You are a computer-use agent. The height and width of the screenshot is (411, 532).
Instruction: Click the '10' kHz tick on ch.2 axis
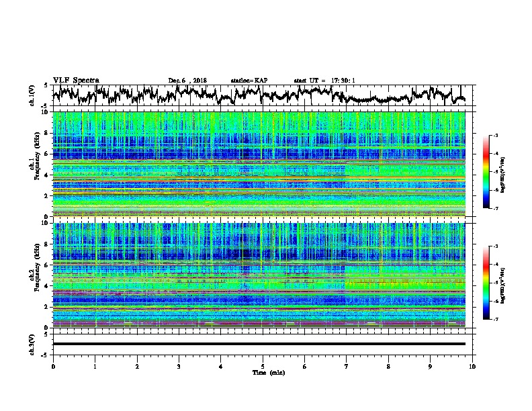[x=46, y=223]
